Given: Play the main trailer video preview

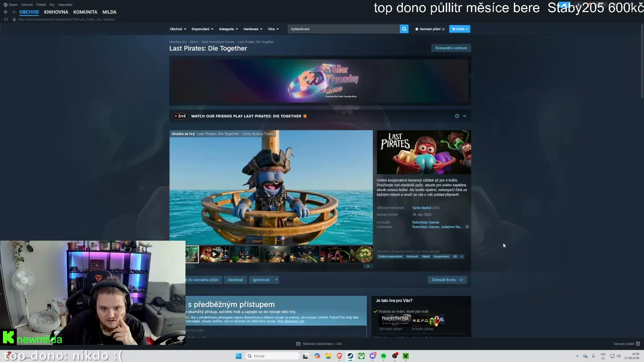Looking at the screenshot, I should [271, 188].
